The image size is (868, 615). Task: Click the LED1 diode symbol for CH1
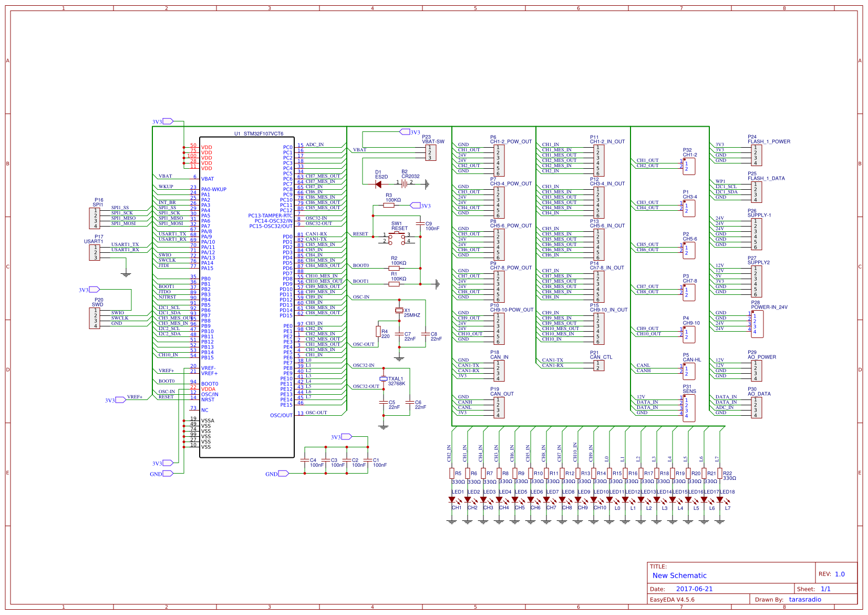(452, 500)
